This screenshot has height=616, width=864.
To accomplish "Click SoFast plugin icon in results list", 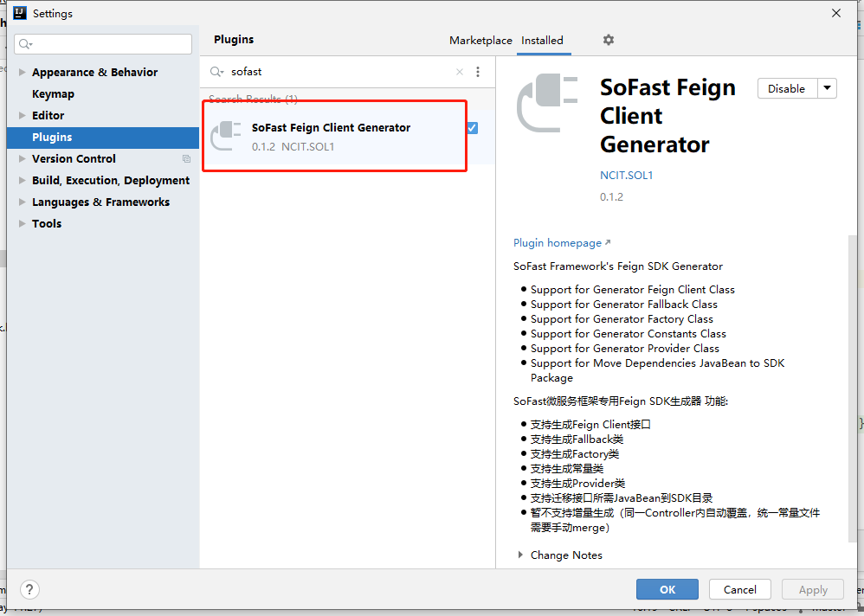I will tap(226, 136).
